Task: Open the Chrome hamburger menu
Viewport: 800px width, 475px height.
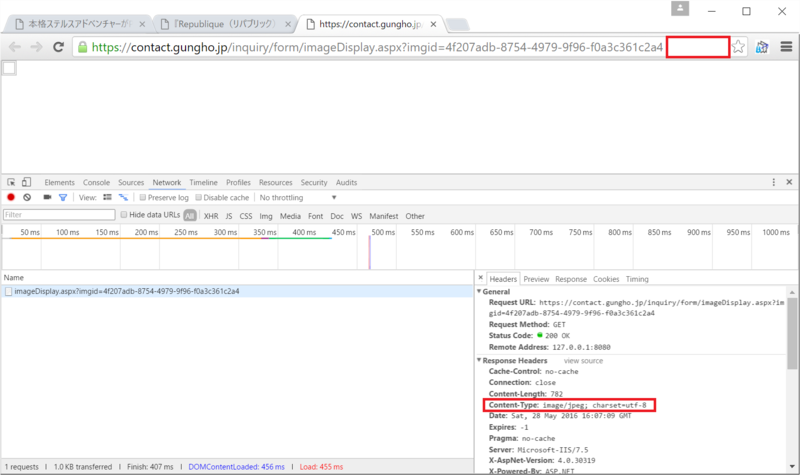Action: [786, 47]
